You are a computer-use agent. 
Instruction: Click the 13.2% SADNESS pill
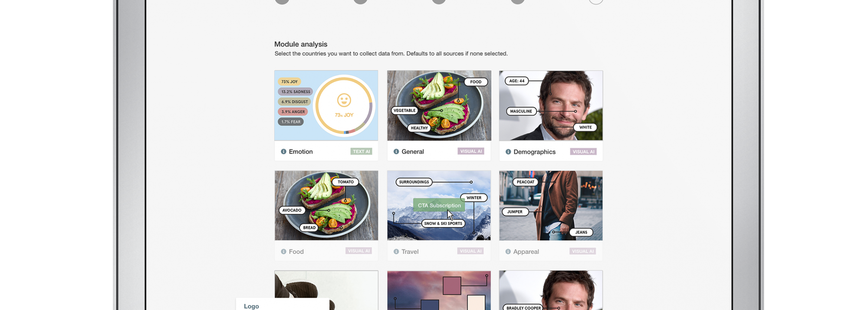(x=296, y=91)
